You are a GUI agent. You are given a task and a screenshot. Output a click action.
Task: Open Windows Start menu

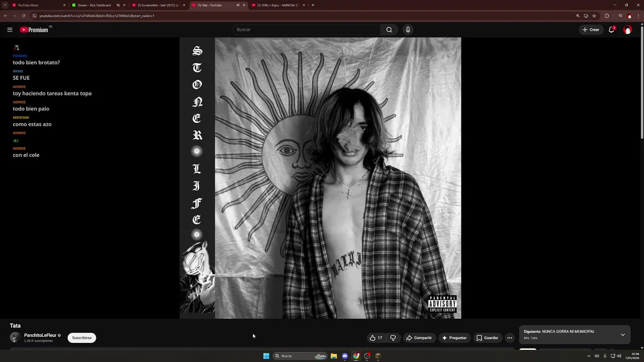[266, 356]
